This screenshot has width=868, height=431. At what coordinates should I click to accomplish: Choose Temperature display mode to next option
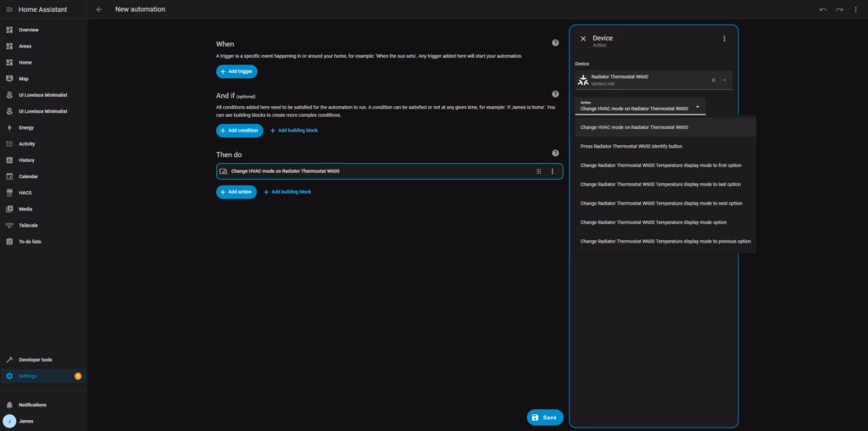pyautogui.click(x=660, y=203)
